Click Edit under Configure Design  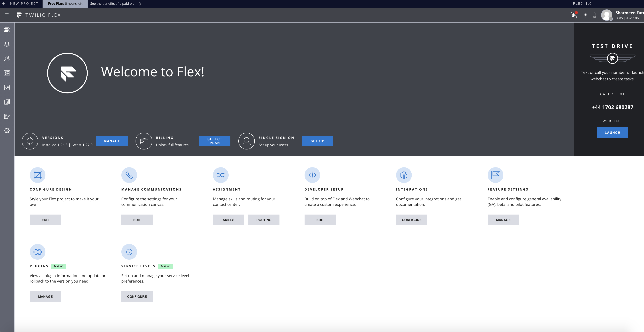pos(45,220)
